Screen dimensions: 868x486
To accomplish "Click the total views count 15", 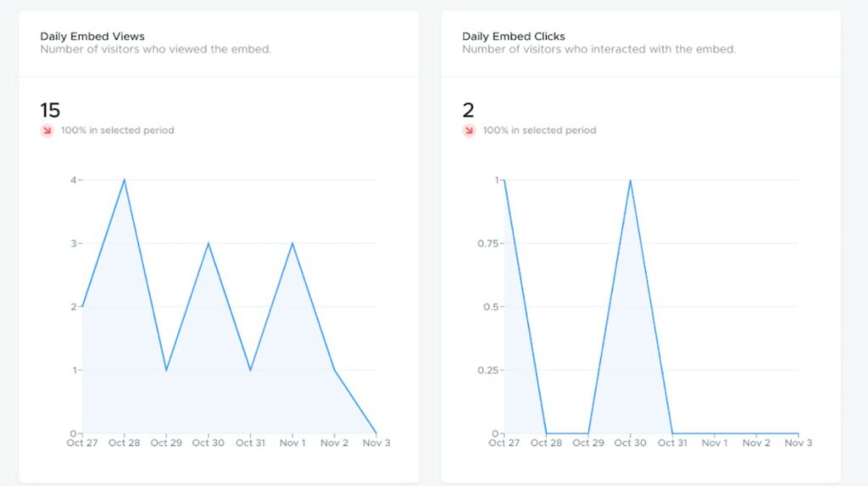I will click(50, 110).
